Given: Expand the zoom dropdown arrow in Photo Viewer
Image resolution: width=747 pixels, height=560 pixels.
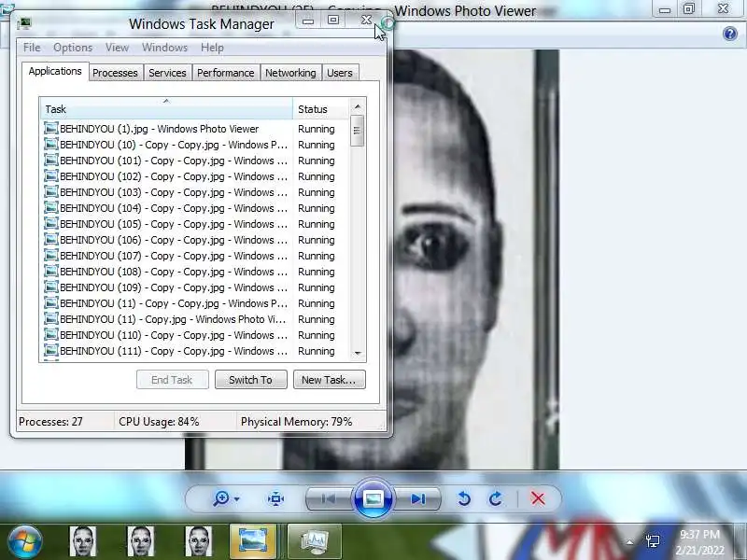Looking at the screenshot, I should [237, 499].
